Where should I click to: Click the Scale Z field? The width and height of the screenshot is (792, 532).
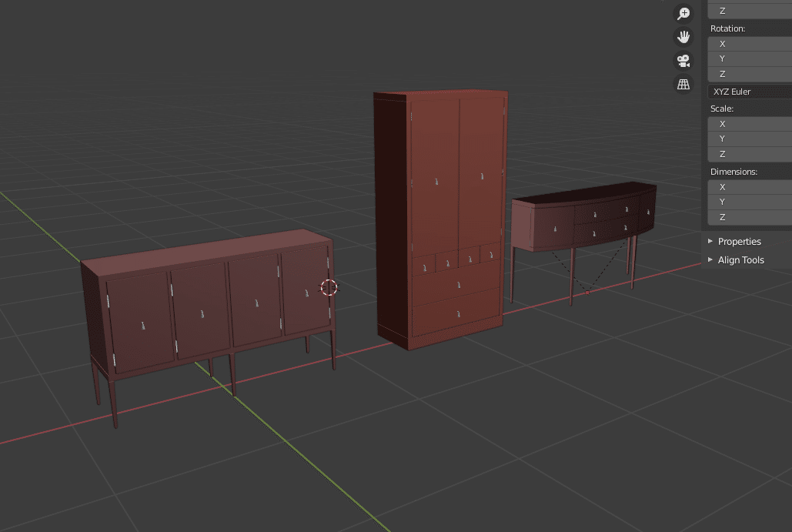point(750,154)
